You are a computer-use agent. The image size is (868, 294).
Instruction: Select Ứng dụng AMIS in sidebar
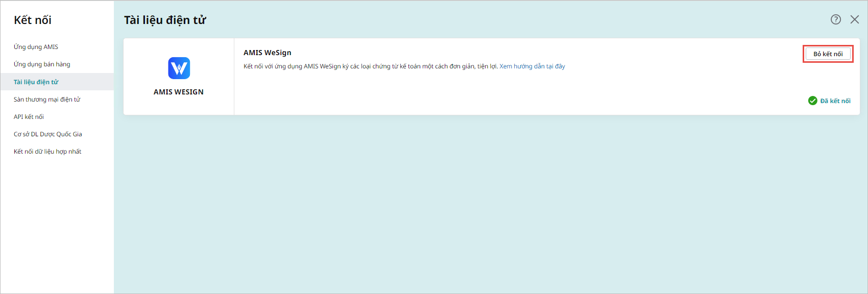36,47
